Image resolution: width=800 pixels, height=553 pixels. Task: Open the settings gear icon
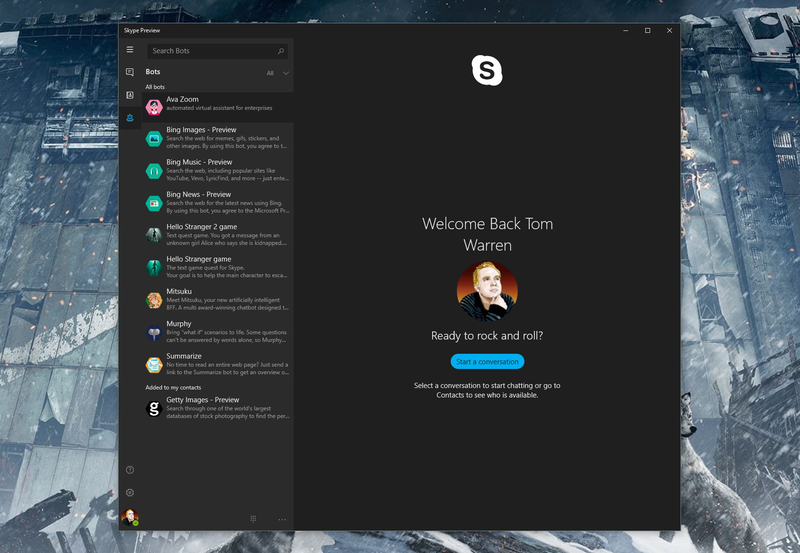click(x=130, y=492)
